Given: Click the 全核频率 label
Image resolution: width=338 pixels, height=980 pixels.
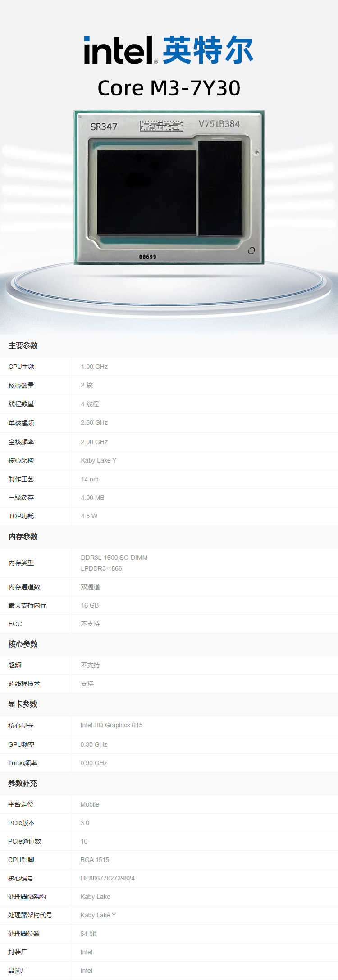Looking at the screenshot, I should [x=21, y=442].
